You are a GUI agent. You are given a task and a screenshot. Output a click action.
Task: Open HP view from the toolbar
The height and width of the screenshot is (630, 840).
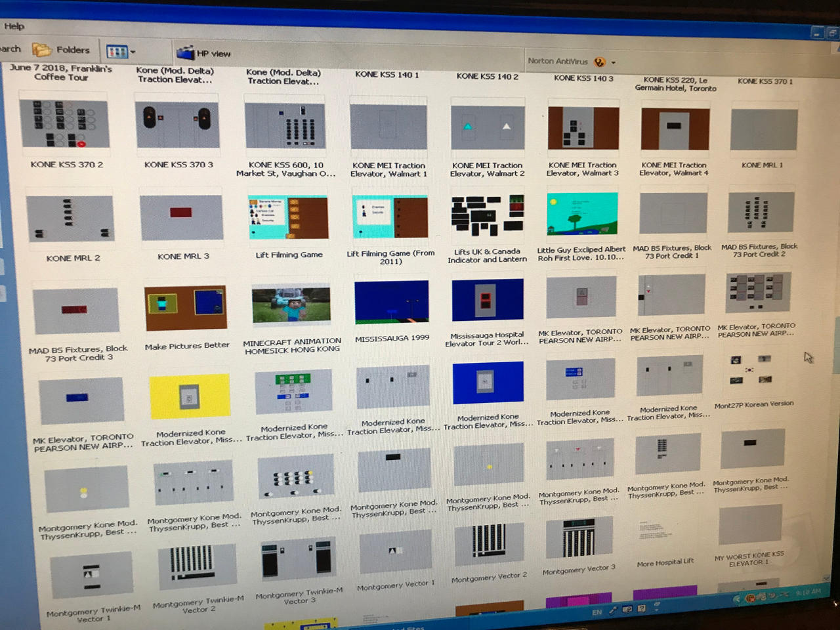(204, 53)
